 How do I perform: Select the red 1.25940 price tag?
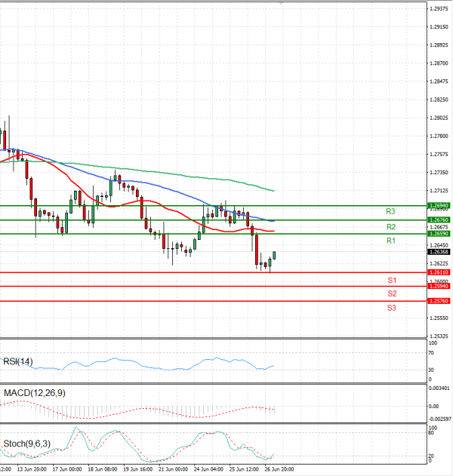[x=439, y=286]
